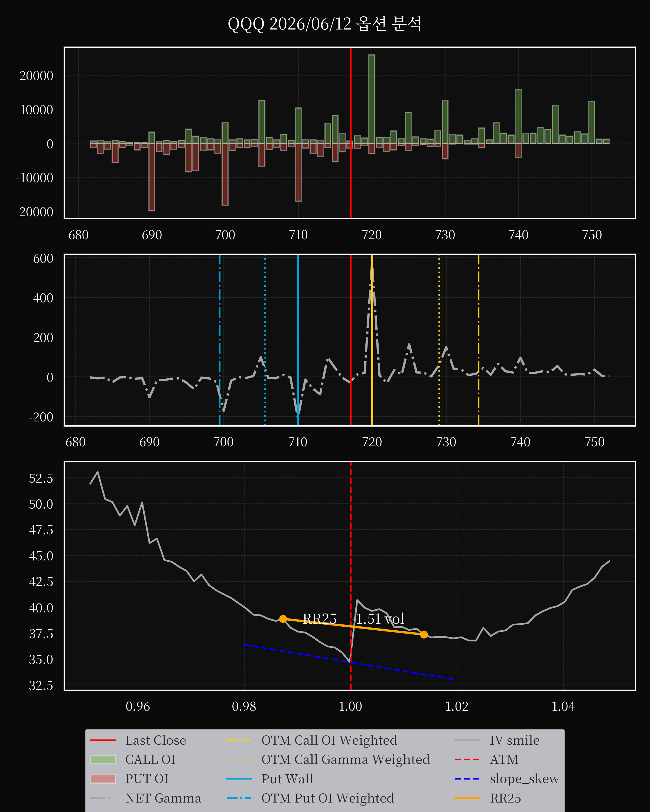Click the left orange RR25 endpoint marker
This screenshot has width=650, height=812.
pyautogui.click(x=283, y=619)
